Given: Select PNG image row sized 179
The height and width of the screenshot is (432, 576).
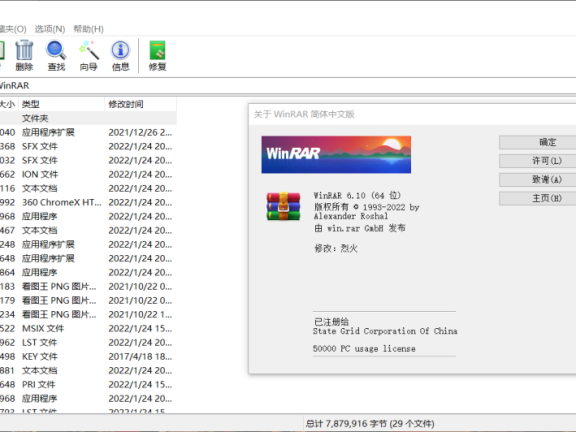Looking at the screenshot, I should 88,300.
